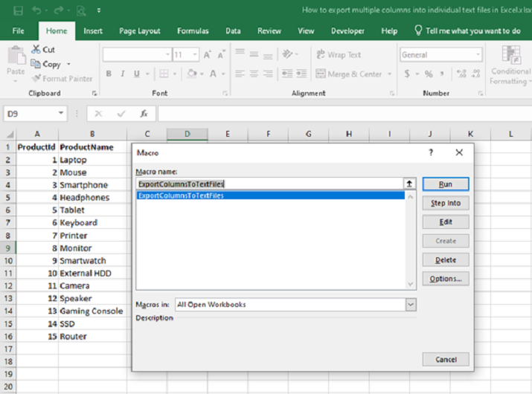
Task: Click the Macro name text field
Action: click(268, 184)
